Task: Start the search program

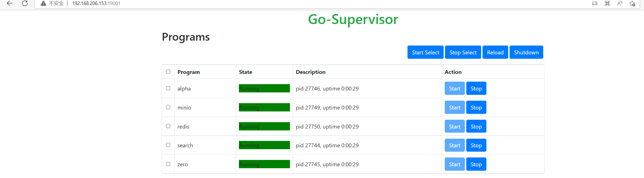Action: pos(454,145)
